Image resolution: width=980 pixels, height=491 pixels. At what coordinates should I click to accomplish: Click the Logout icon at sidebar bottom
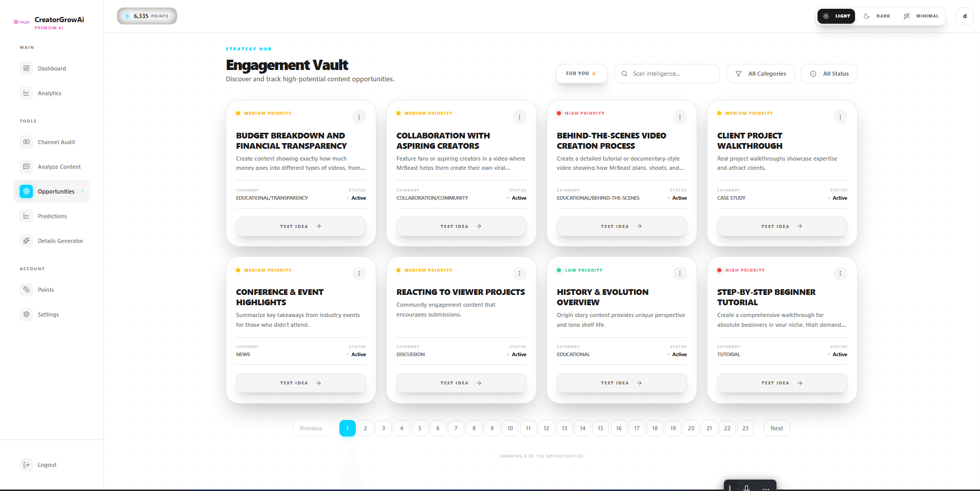26,465
